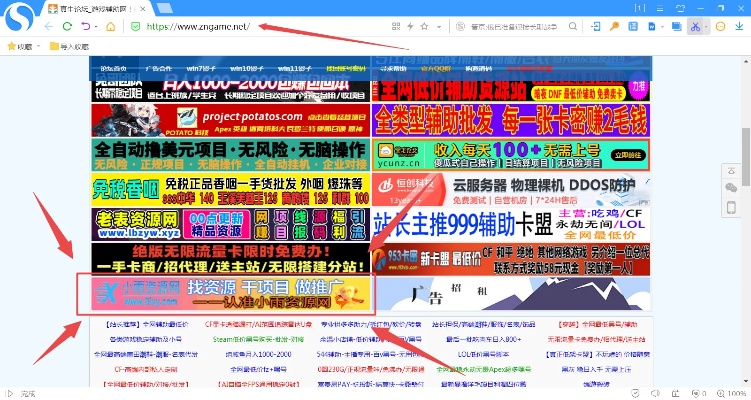The height and width of the screenshot is (400, 751).
Task: Open the 小雨资源网 banner ad
Action: [230, 293]
